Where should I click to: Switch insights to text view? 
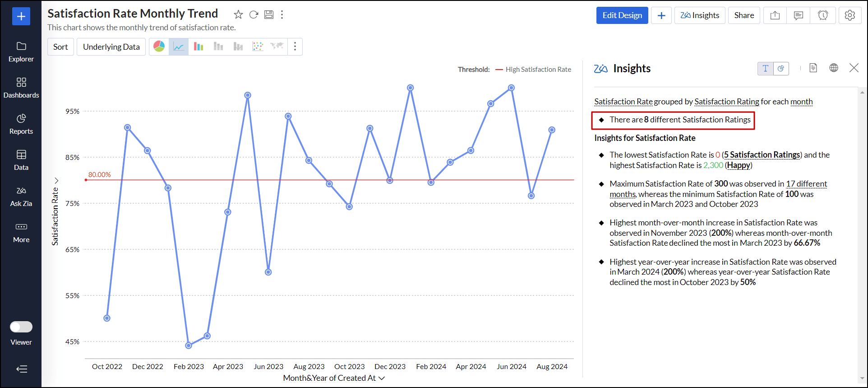coord(765,68)
